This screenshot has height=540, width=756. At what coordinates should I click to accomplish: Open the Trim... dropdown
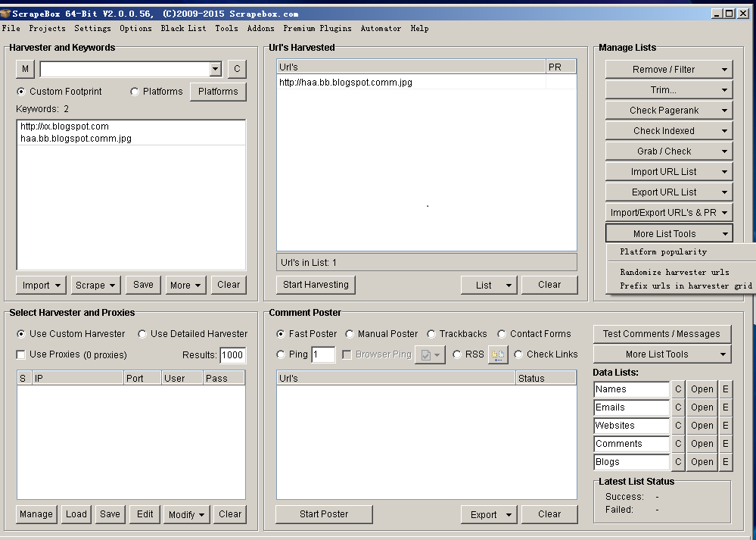pyautogui.click(x=669, y=90)
